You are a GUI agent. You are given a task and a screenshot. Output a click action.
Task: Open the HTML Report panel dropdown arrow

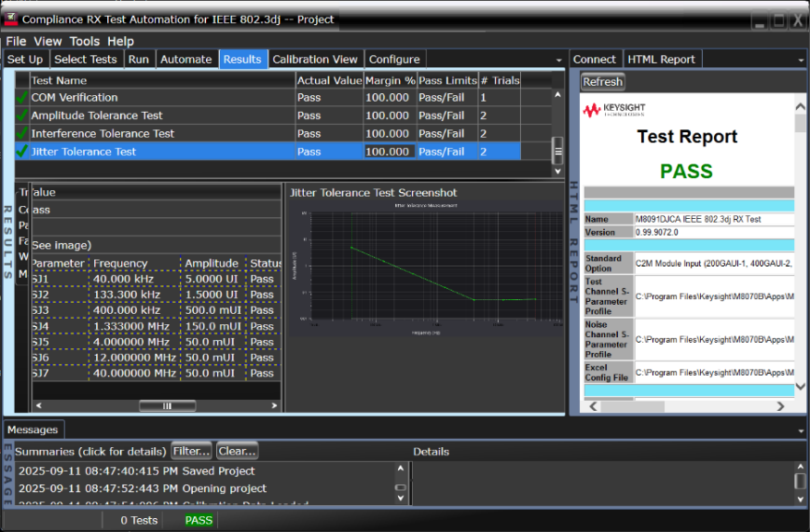click(802, 60)
